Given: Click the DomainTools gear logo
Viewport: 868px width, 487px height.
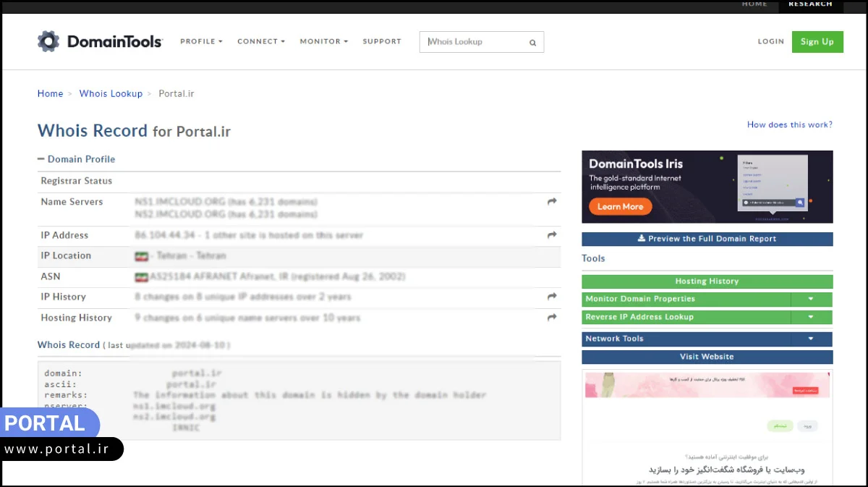Looking at the screenshot, I should 48,41.
